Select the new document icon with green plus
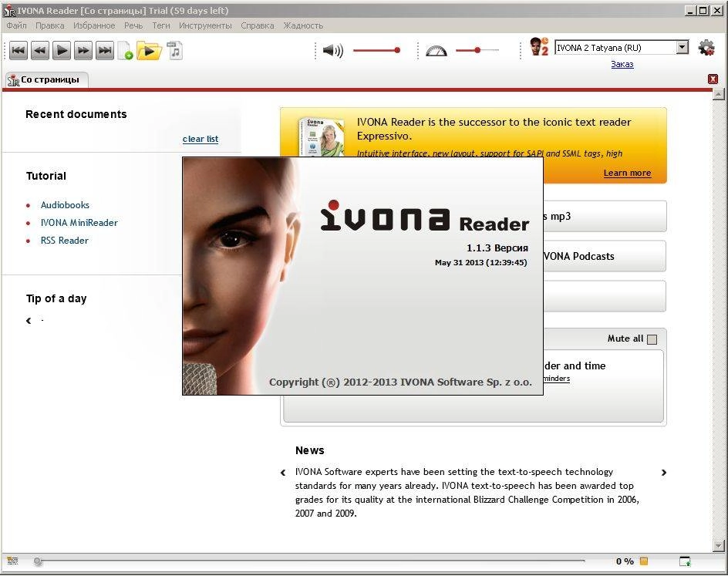 point(125,50)
